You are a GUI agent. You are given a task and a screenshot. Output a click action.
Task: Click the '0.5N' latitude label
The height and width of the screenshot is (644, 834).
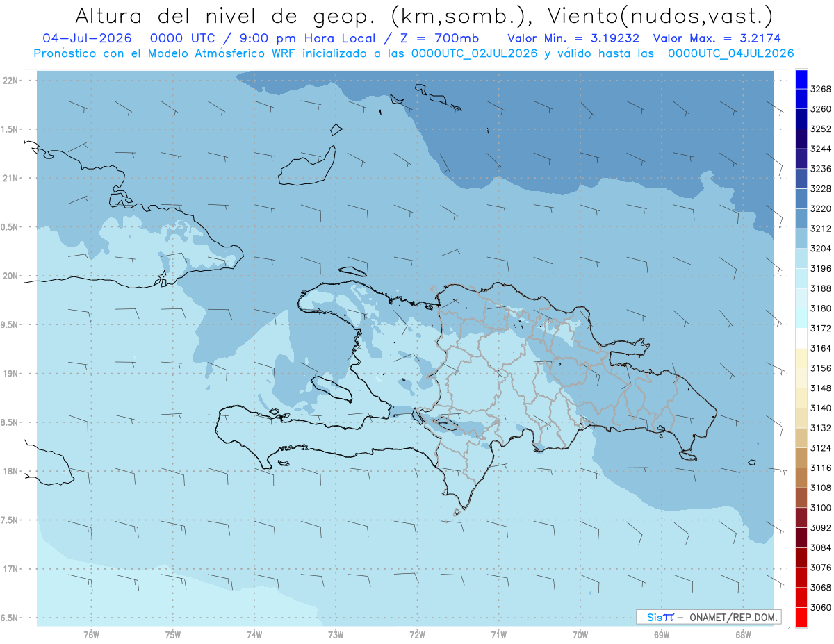tap(10, 227)
